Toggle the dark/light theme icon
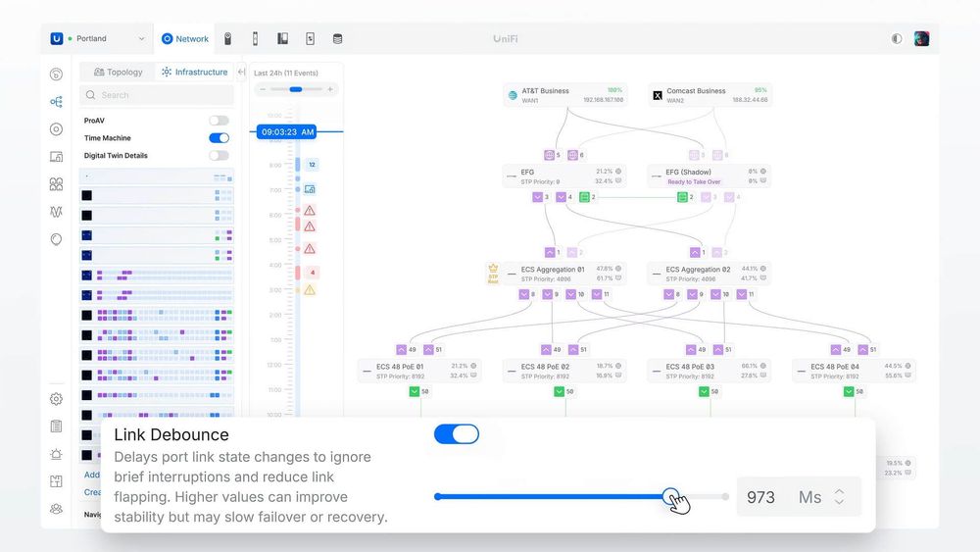The image size is (980, 552). (x=897, y=39)
